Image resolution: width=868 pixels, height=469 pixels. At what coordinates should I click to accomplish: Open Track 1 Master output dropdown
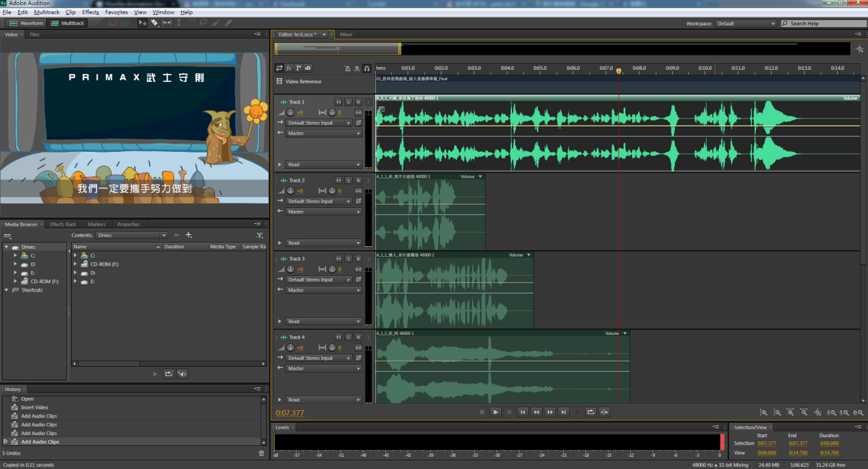pyautogui.click(x=324, y=134)
